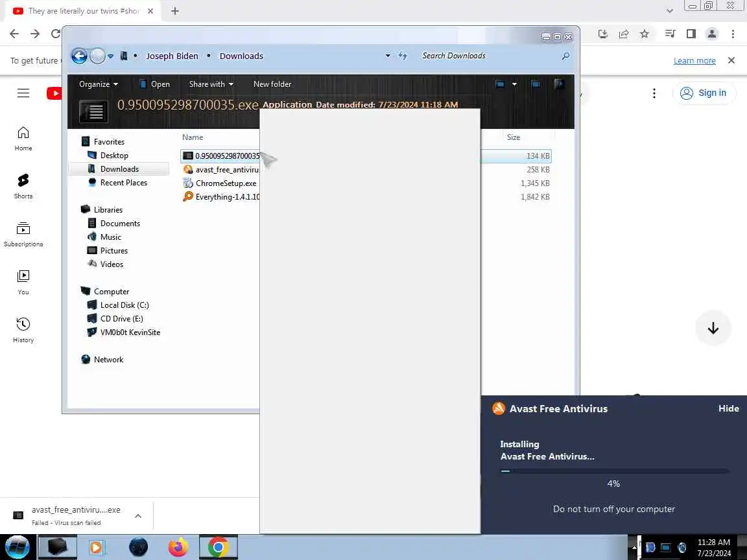Image resolution: width=747 pixels, height=560 pixels.
Task: Open VM0b0t KevinSite location
Action: click(130, 332)
